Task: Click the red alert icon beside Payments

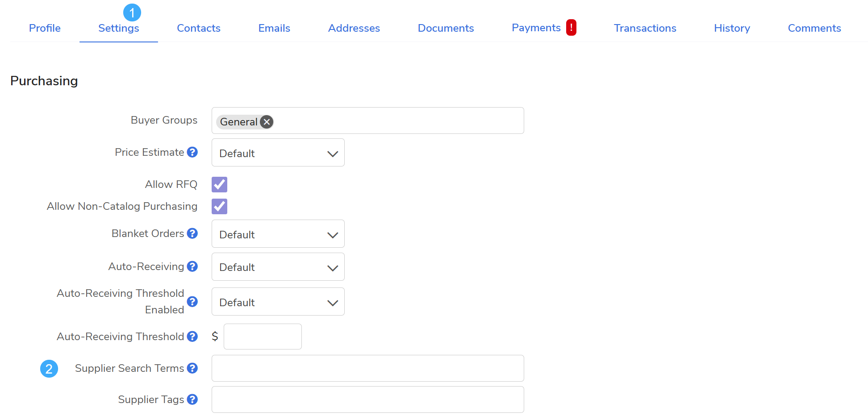Action: point(571,28)
